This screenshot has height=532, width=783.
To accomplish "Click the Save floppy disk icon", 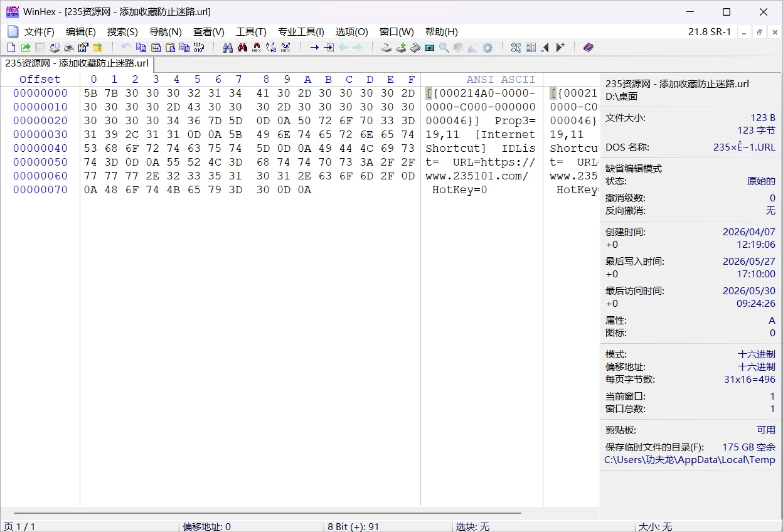I will [x=40, y=48].
